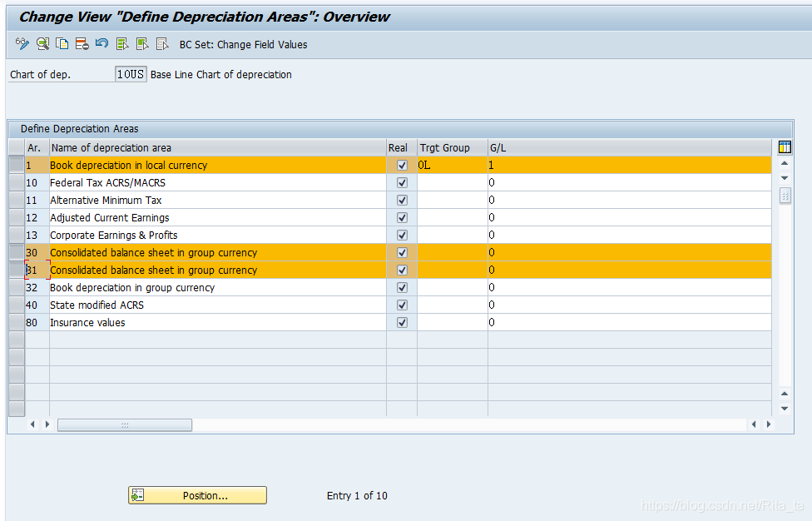Screen dimensions: 812x521
Task: Click the Ar. column header
Action: [37, 147]
